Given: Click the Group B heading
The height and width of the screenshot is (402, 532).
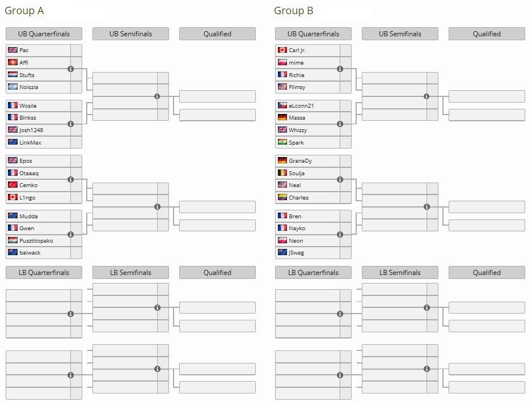Looking at the screenshot, I should tap(293, 11).
